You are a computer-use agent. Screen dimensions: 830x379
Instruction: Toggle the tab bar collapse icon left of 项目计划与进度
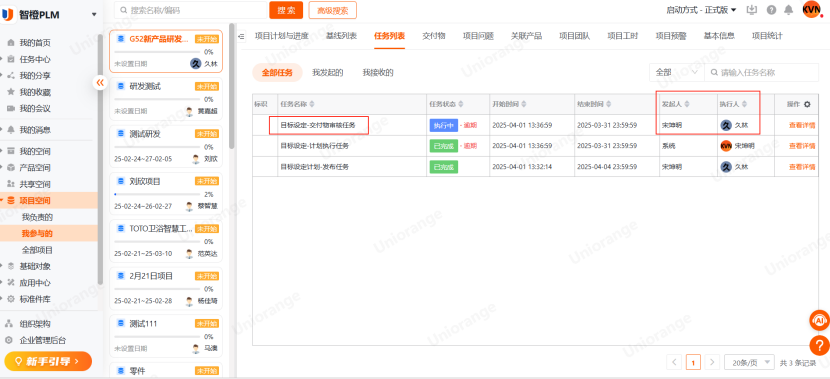click(242, 36)
